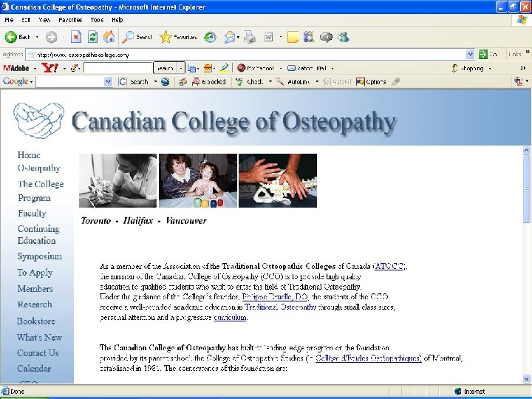Screen dimensions: 532x399
Task: Click the To Apply navigation link
Action: [35, 273]
